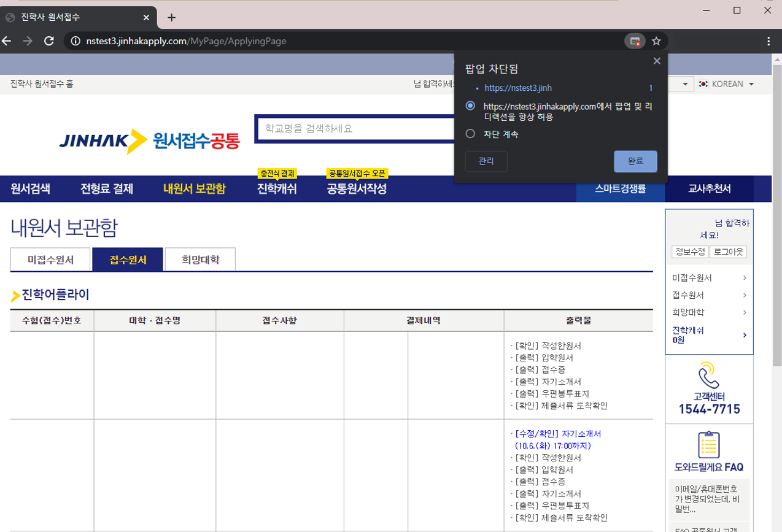The image size is (782, 532).
Task: Click the 이메일/휴대폰번호가 변경되었는데 FAQ item
Action: pyautogui.click(x=709, y=499)
